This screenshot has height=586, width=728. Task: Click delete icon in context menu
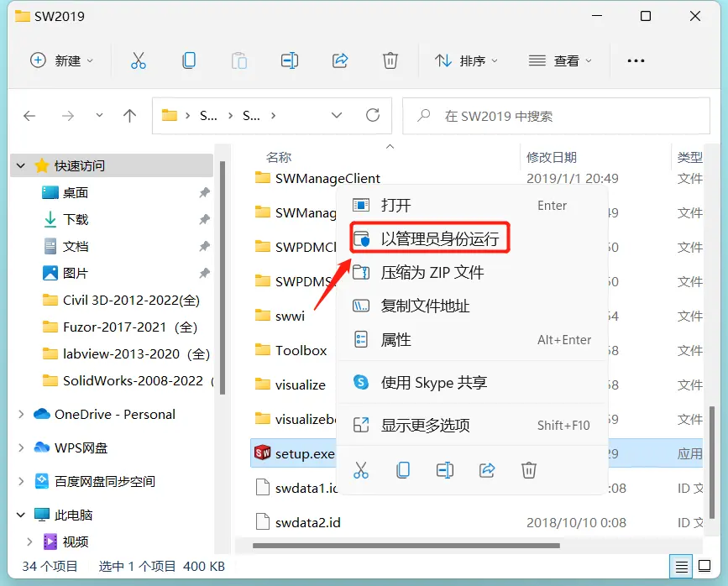528,470
